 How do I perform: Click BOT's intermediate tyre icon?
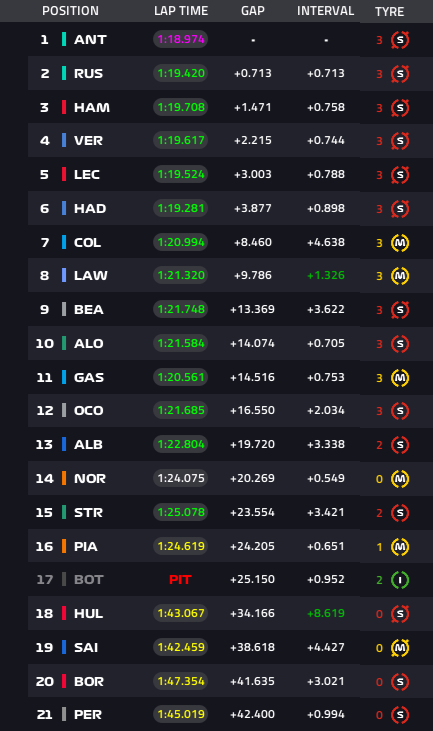[x=400, y=580]
